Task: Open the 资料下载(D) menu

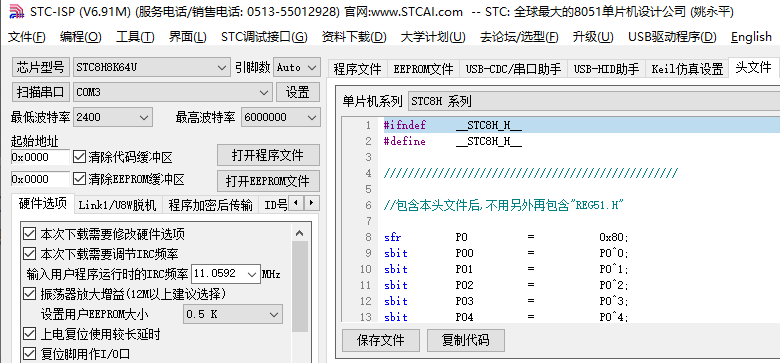Action: [354, 37]
